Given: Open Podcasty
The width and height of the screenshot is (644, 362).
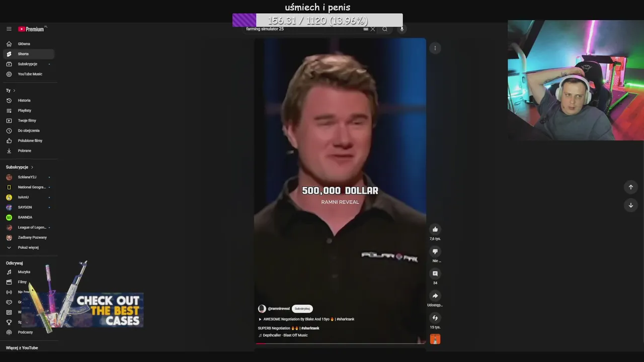Looking at the screenshot, I should [x=28, y=332].
